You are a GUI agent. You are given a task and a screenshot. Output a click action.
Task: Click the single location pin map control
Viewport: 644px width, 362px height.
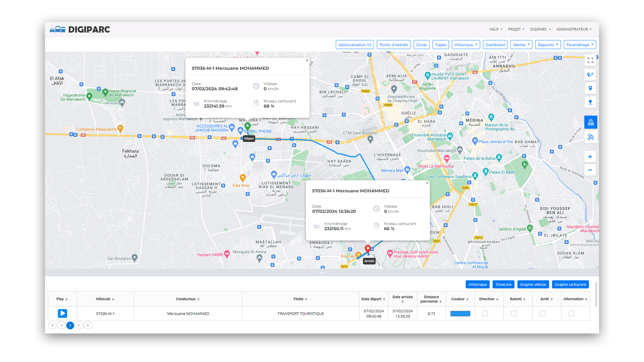tap(590, 88)
